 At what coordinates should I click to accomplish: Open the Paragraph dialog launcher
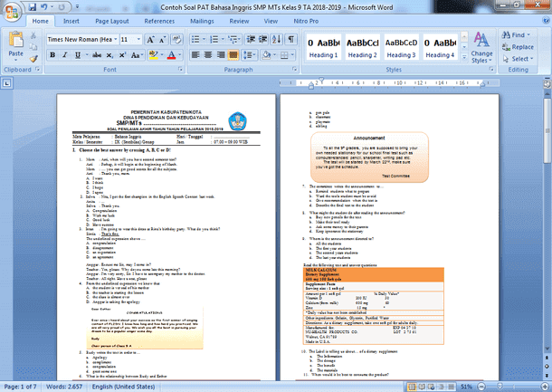pyautogui.click(x=295, y=69)
